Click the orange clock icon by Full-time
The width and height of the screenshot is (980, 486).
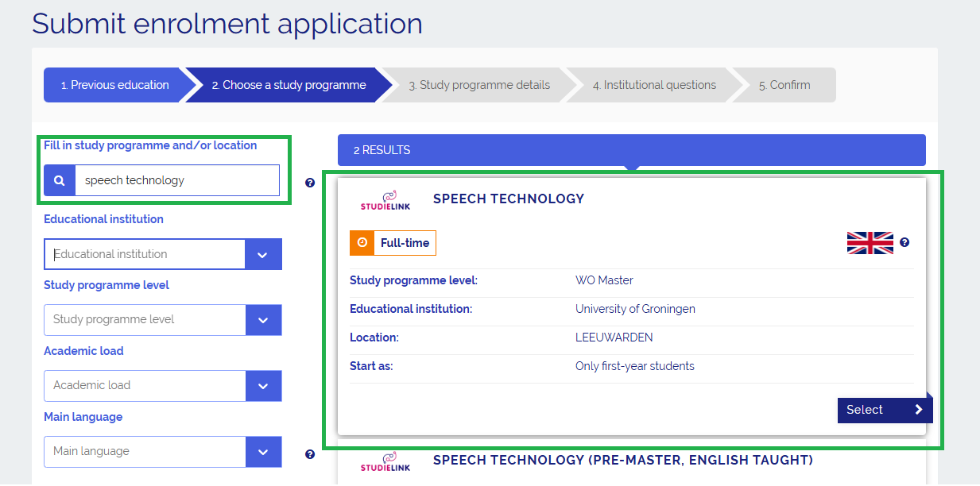[362, 243]
